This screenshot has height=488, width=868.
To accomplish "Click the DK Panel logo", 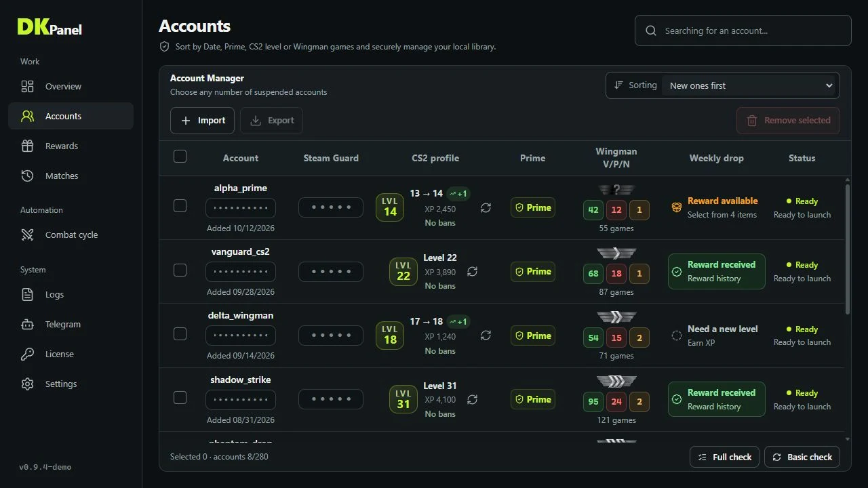I will tap(50, 27).
